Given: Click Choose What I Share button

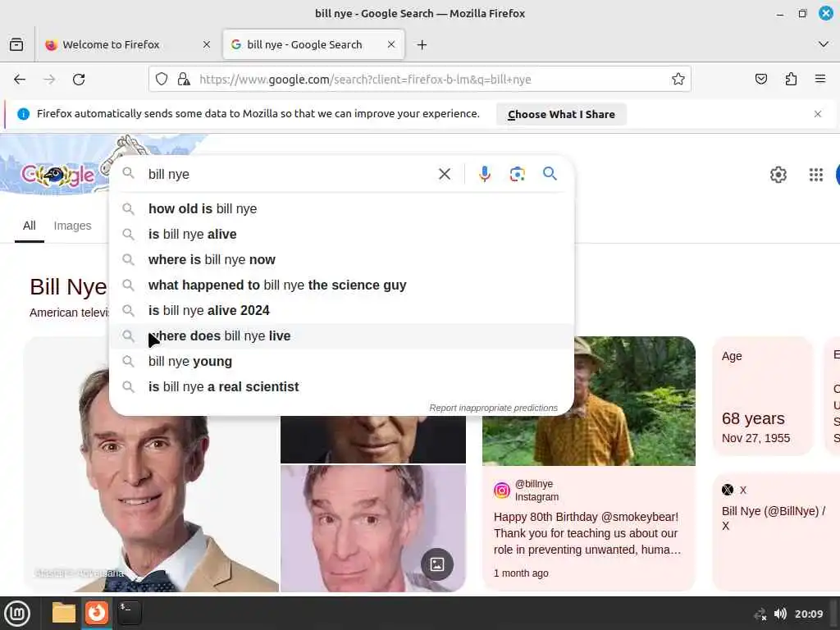Looking at the screenshot, I should [561, 114].
